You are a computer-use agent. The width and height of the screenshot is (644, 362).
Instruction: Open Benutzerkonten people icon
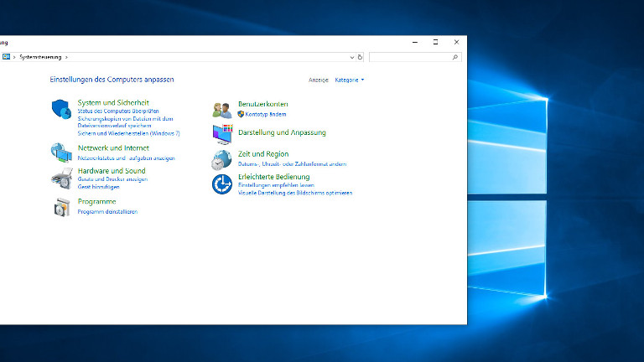click(x=222, y=109)
